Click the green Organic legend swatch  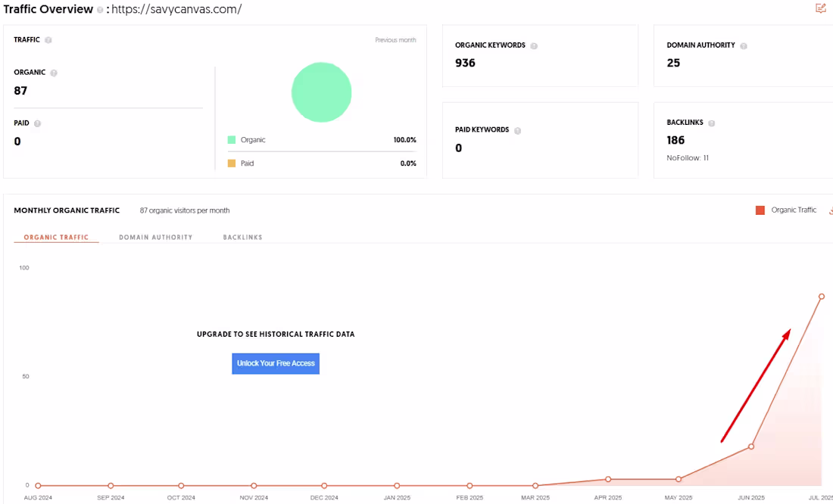pyautogui.click(x=232, y=140)
